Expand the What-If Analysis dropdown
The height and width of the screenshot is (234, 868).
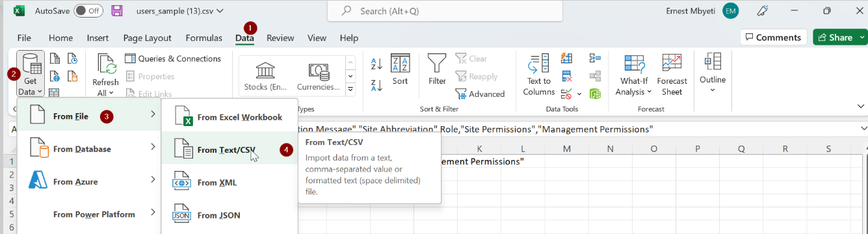tap(634, 75)
